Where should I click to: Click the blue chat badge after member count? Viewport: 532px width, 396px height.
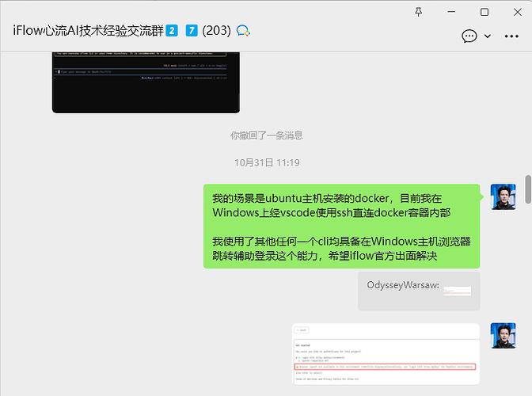pos(244,31)
